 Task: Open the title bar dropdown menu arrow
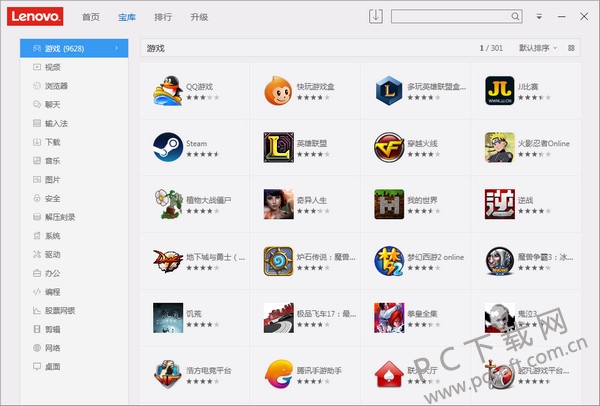(539, 17)
